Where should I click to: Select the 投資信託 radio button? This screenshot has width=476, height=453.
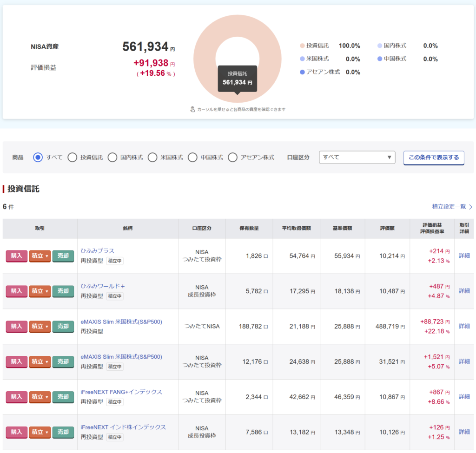point(72,158)
